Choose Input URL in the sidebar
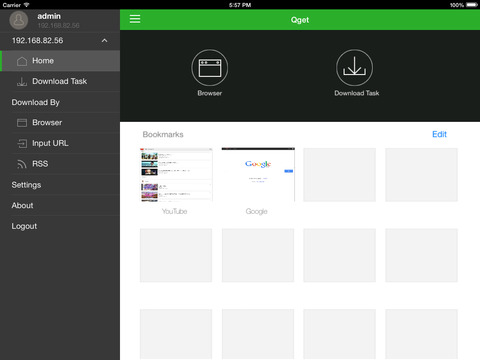 pyautogui.click(x=60, y=143)
